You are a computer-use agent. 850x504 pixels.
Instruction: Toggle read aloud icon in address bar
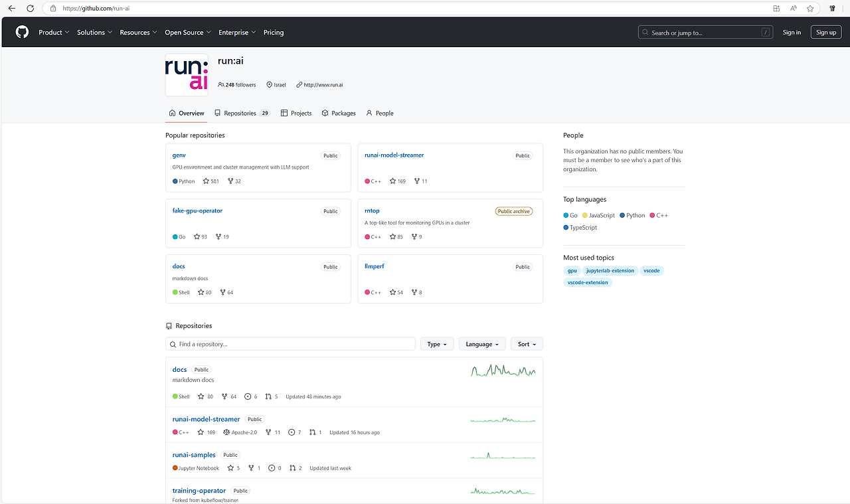[794, 9]
